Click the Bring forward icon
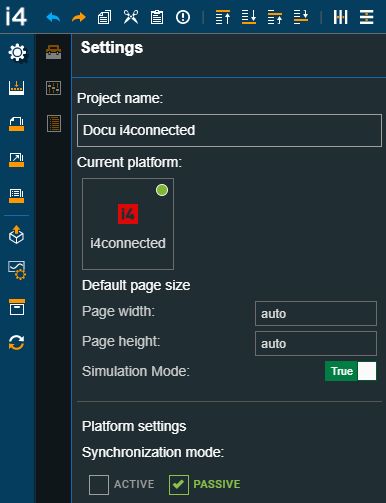The width and height of the screenshot is (386, 503). 275,17
